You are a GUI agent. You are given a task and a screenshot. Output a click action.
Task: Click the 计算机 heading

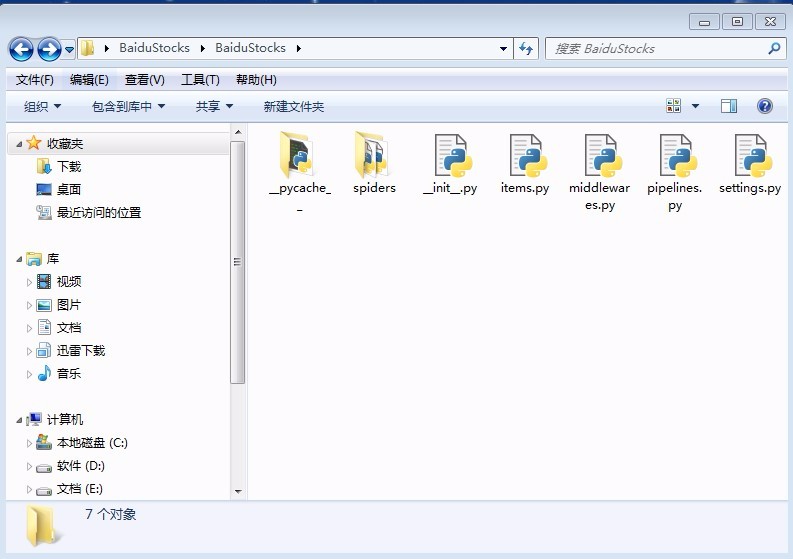click(x=65, y=419)
